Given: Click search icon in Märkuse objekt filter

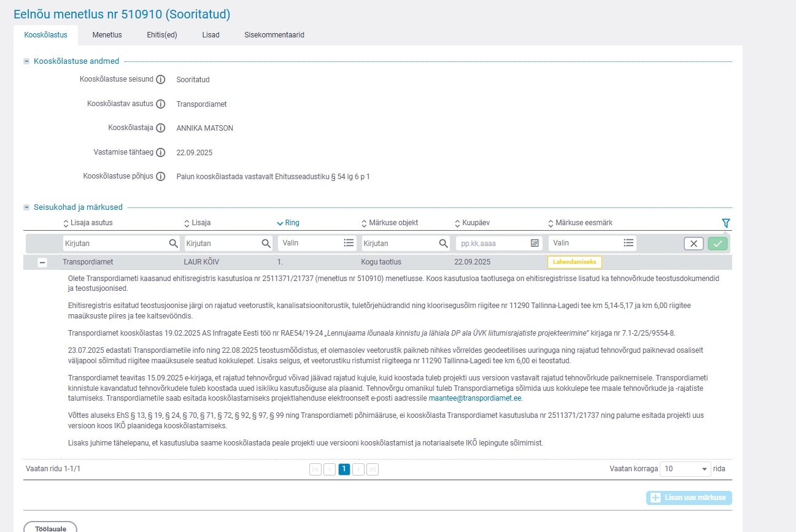Looking at the screenshot, I should point(444,244).
